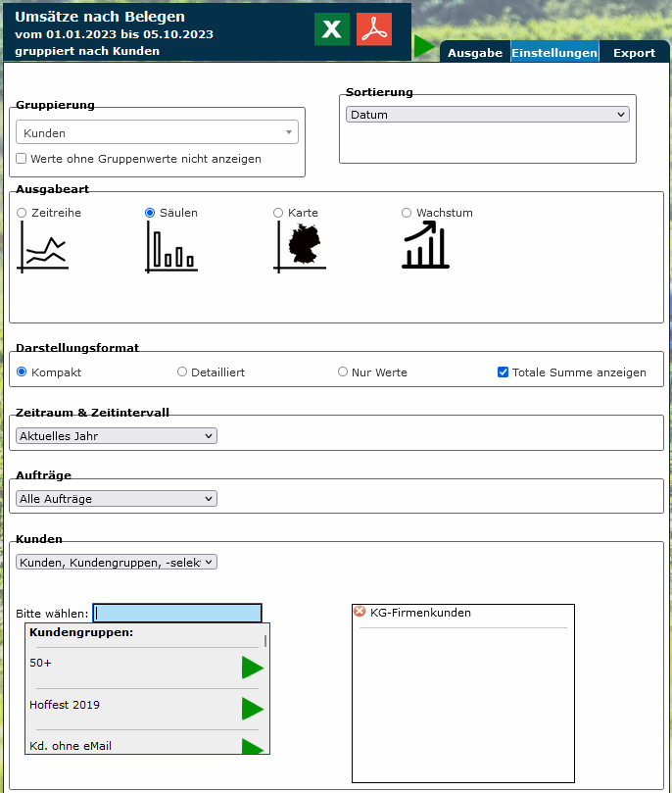Open the Gruppierung dropdown showing Kunden
This screenshot has width=672, height=793.
157,132
